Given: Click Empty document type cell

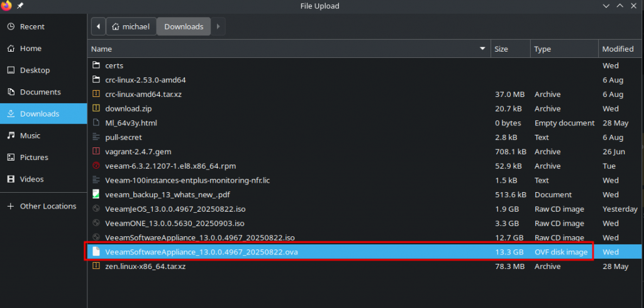Looking at the screenshot, I should coord(564,123).
